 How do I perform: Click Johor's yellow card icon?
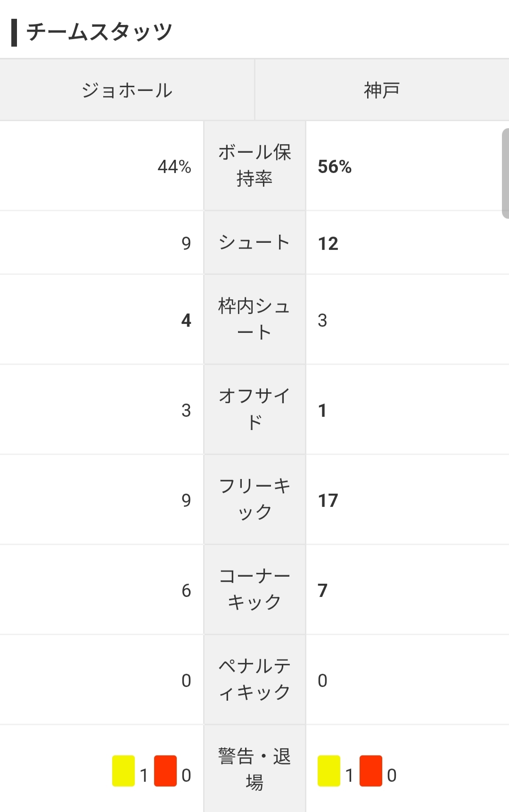tap(123, 771)
